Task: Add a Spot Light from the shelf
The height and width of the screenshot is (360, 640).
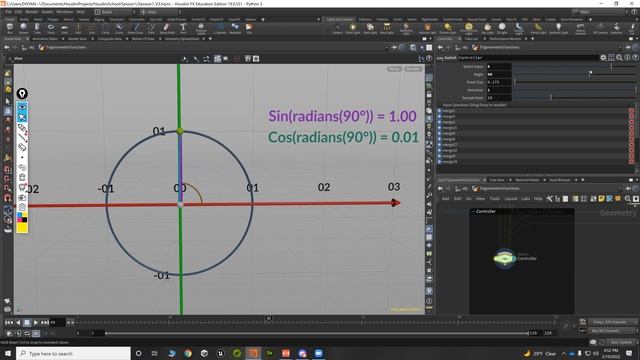Action: point(370,28)
